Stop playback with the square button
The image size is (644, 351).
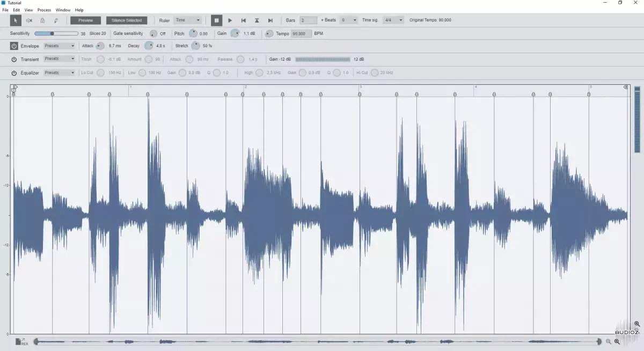click(217, 20)
